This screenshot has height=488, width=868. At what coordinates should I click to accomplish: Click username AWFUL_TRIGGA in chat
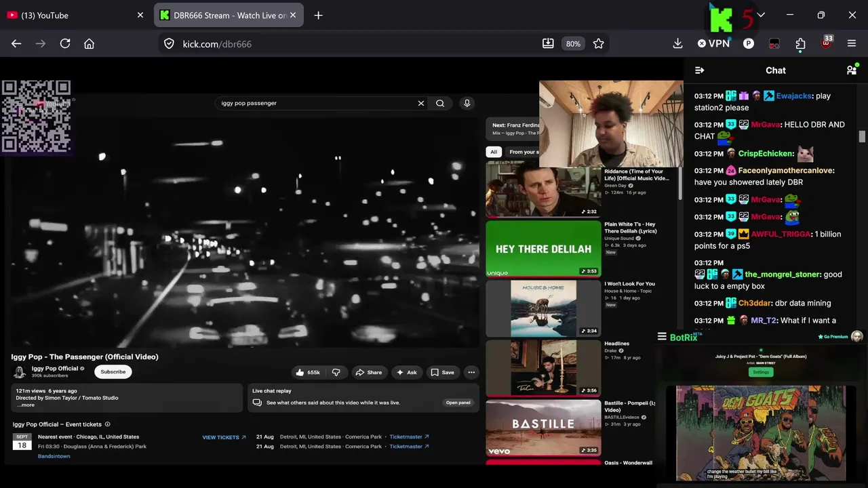(x=781, y=235)
